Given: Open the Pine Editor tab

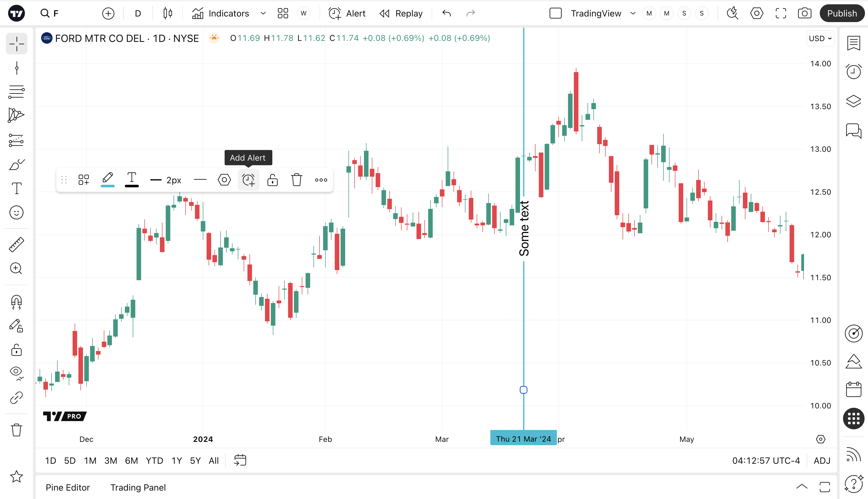Looking at the screenshot, I should (68, 487).
